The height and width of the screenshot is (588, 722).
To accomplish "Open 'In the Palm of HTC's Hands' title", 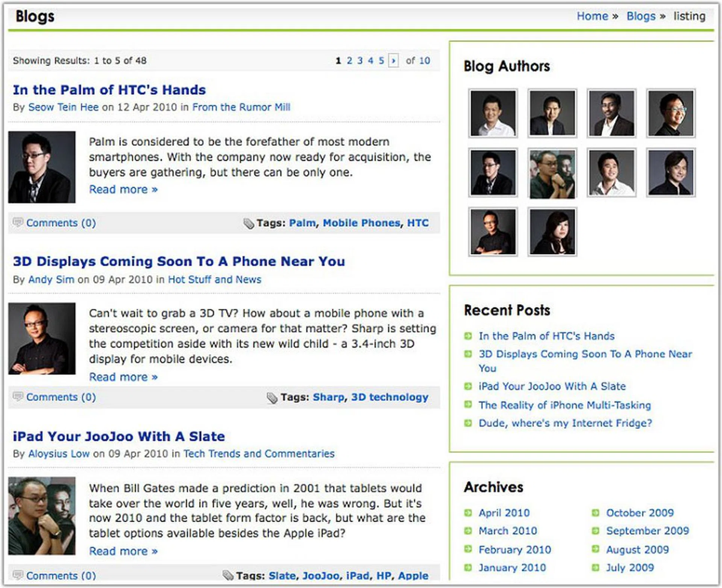I will click(x=109, y=90).
